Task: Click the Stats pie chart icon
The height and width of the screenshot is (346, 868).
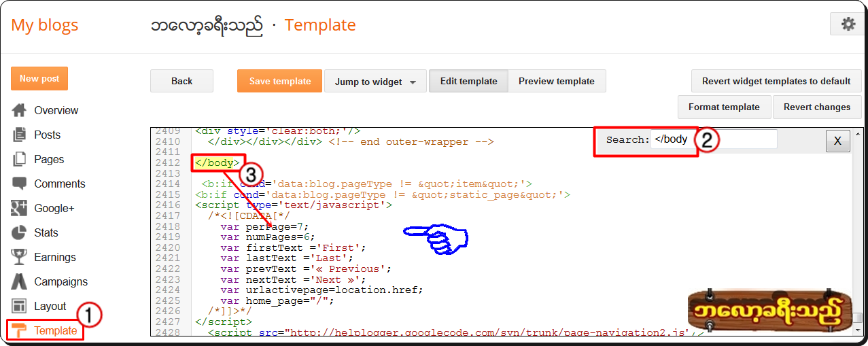Action: click(x=19, y=232)
